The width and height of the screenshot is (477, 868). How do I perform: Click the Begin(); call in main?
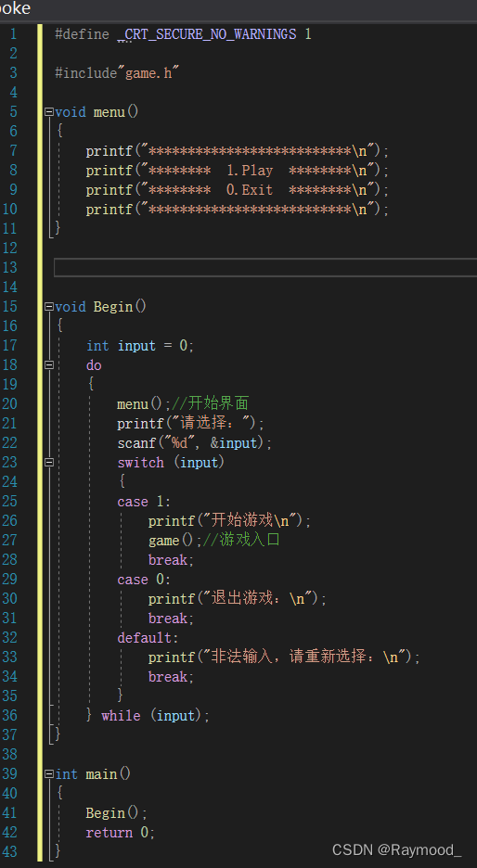click(117, 813)
